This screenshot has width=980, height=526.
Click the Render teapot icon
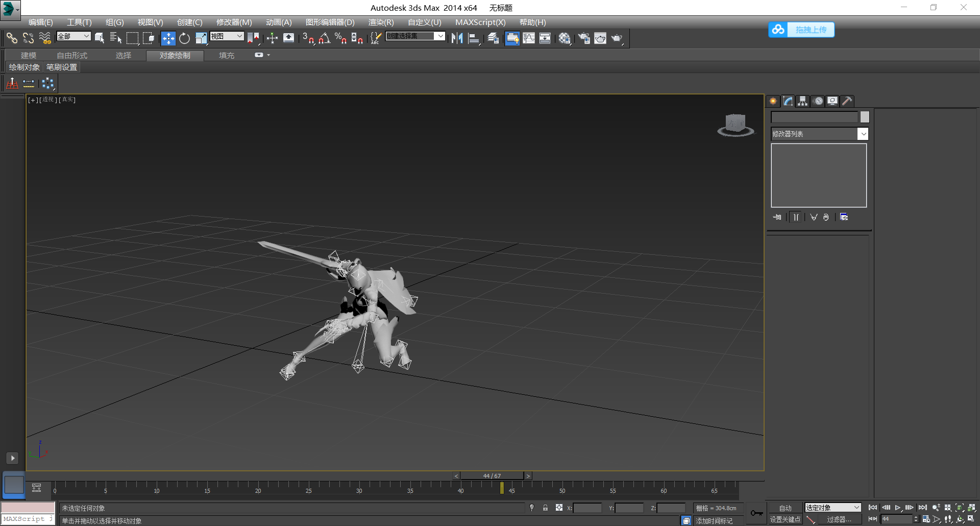[x=617, y=38]
